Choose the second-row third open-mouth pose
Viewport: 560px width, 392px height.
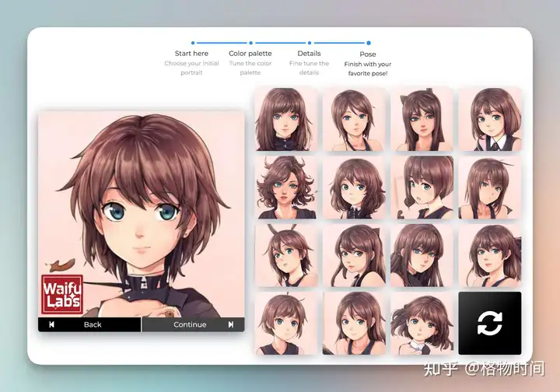tap(422, 187)
